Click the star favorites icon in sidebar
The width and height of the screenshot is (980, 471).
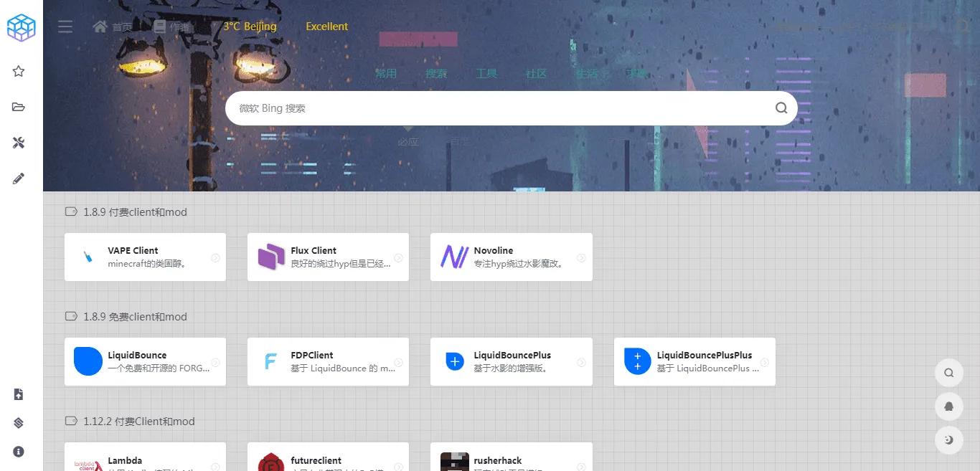pyautogui.click(x=19, y=71)
